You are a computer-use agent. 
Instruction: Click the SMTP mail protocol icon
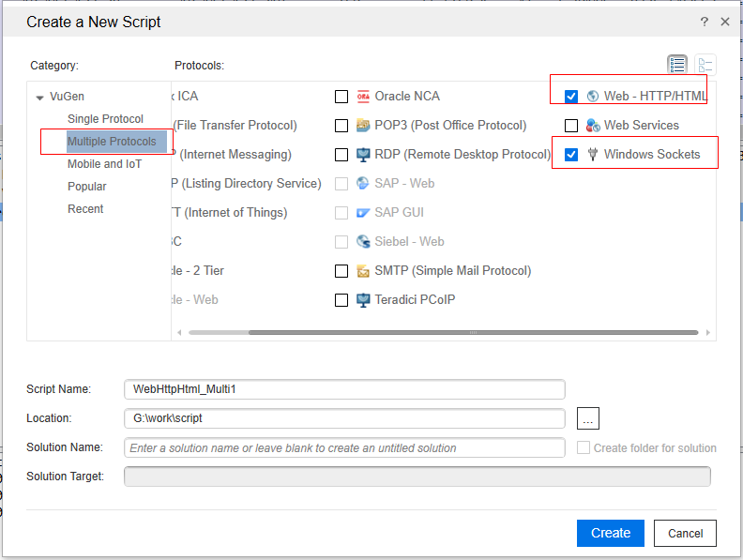pos(363,271)
